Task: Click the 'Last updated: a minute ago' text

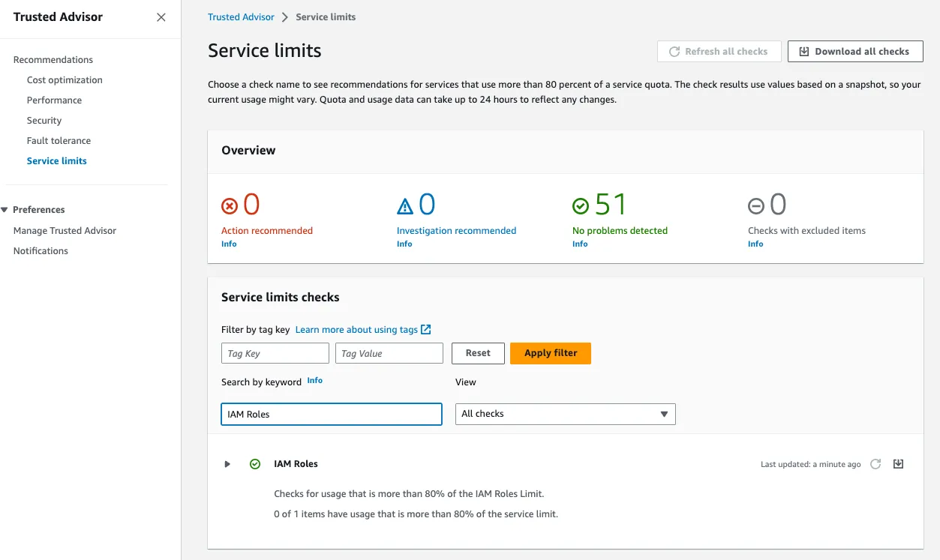Action: coord(811,465)
